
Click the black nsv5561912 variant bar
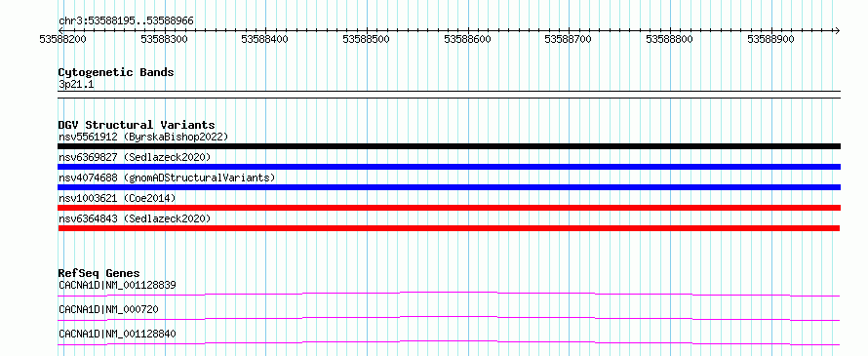pos(449,146)
